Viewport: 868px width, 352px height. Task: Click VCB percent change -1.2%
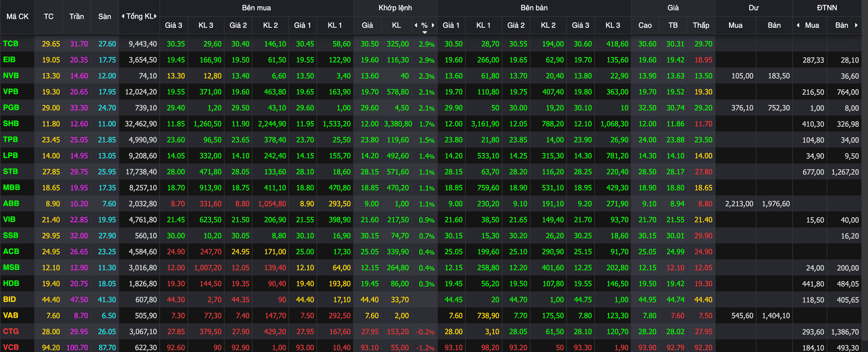tap(425, 347)
